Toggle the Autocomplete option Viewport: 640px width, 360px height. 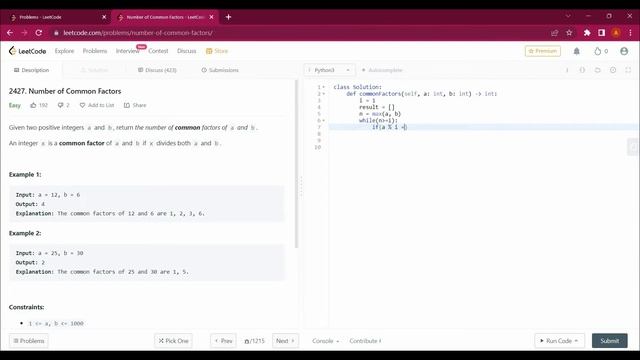(x=382, y=70)
